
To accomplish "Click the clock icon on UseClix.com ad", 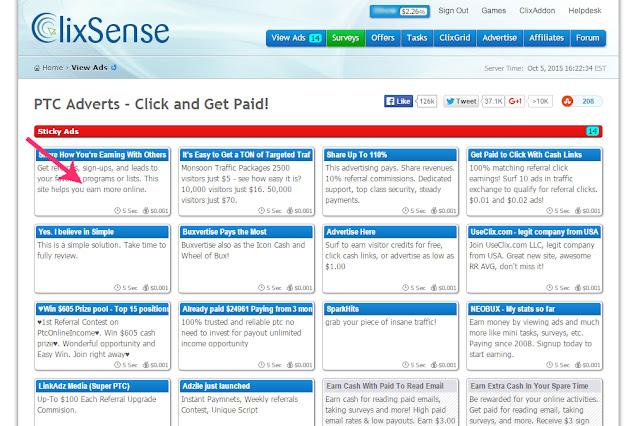I will click(x=549, y=288).
